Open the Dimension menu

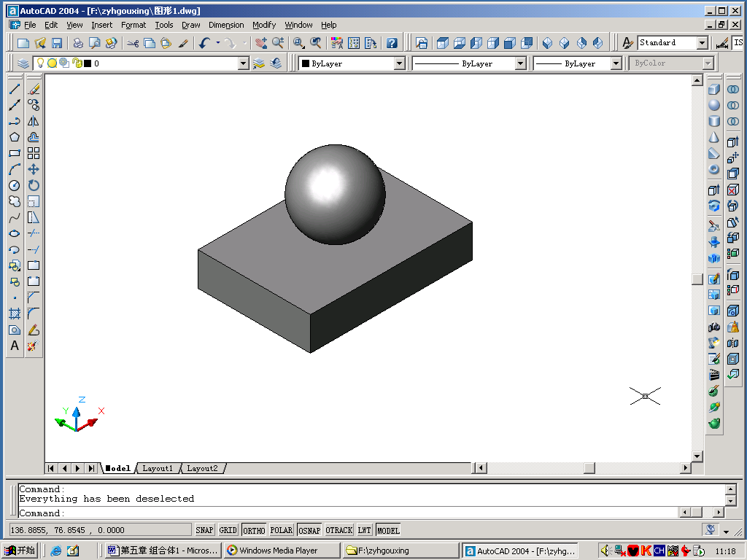pyautogui.click(x=226, y=25)
